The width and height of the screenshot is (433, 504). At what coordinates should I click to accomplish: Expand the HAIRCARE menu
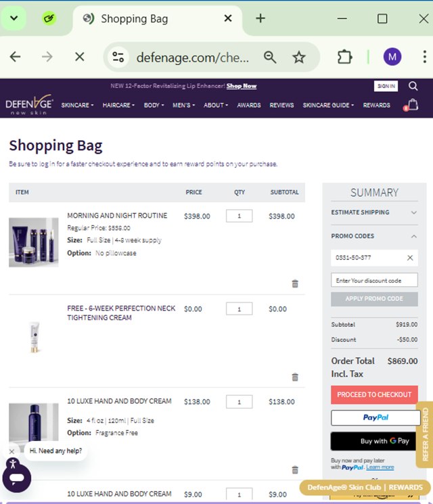tap(118, 105)
